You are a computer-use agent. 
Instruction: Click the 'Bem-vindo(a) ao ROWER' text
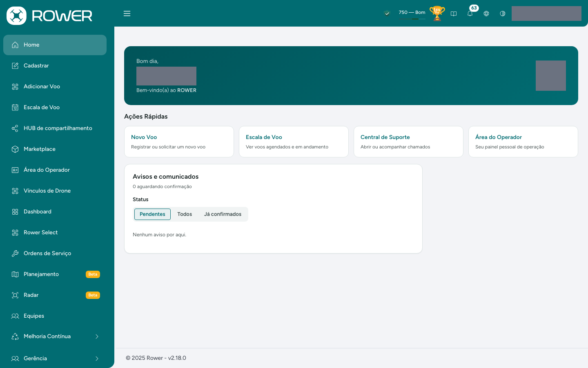(166, 90)
